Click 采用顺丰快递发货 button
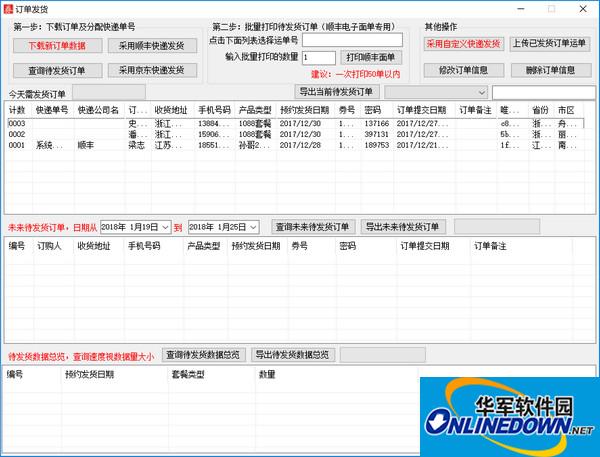This screenshot has height=457, width=600. point(152,46)
